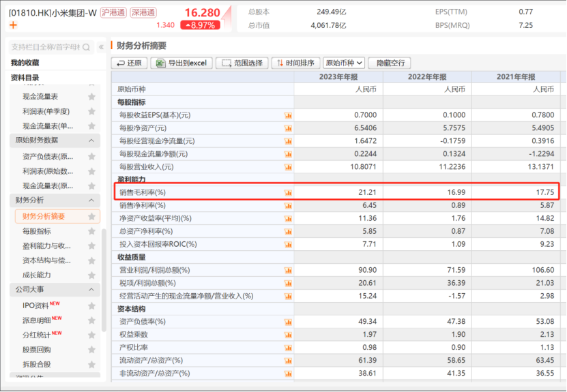Click the search magnifier in the sidebar search box
567x392 pixels.
(87, 47)
